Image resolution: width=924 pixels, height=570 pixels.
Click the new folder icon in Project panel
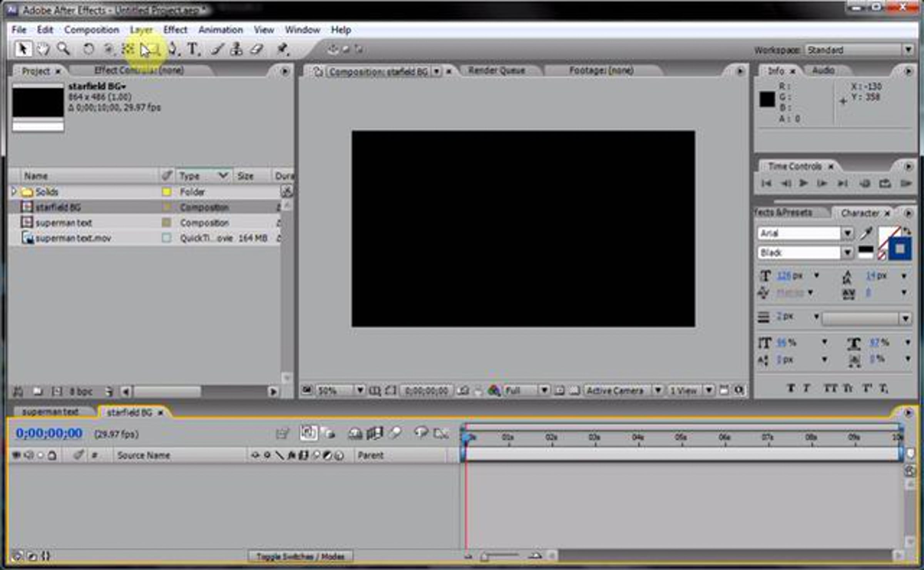[38, 391]
